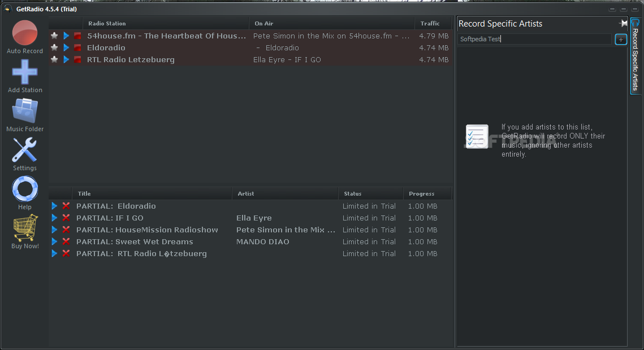
Task: Toggle favorite star for RTL Radio Letzebuerg
Action: point(54,59)
